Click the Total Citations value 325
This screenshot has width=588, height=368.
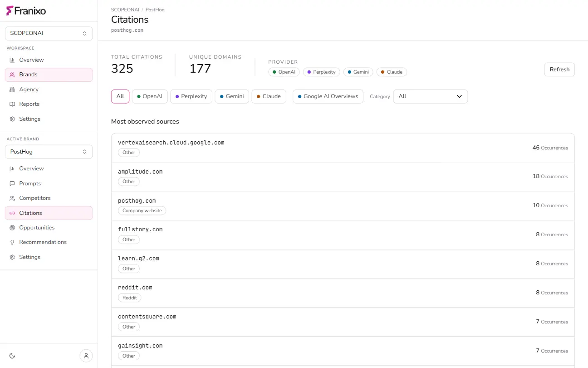pyautogui.click(x=122, y=69)
